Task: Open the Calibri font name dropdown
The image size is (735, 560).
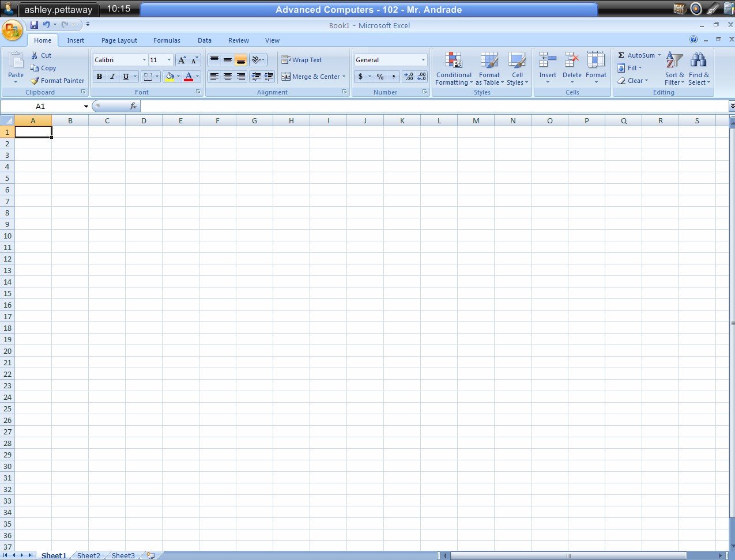Action: 144,60
